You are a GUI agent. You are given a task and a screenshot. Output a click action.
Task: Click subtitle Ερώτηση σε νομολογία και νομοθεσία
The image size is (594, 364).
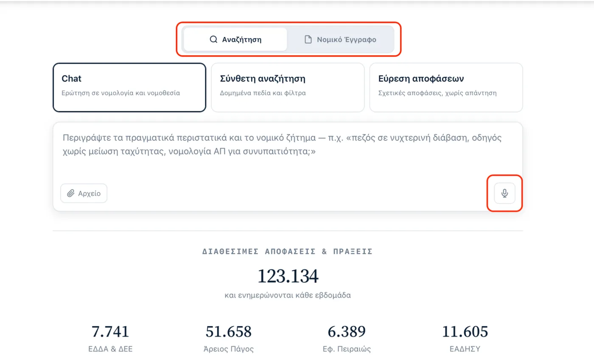(x=121, y=93)
